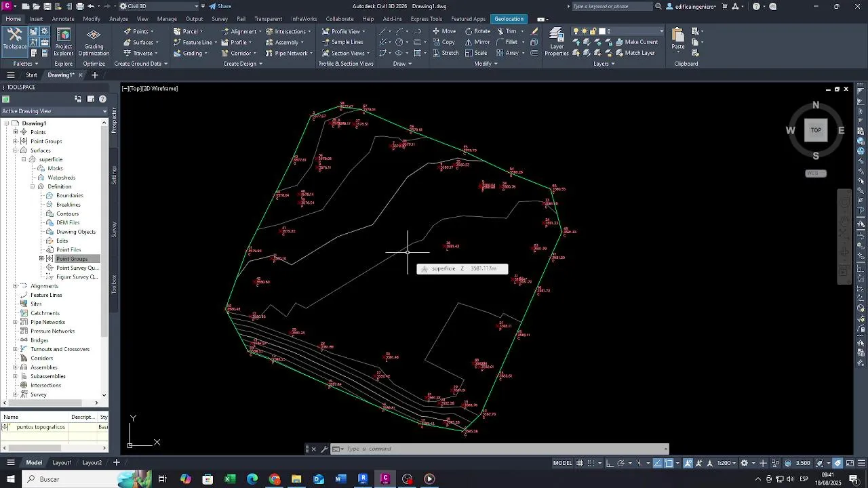Click the keyword search box in title bar
The image size is (868, 488).
pos(612,6)
